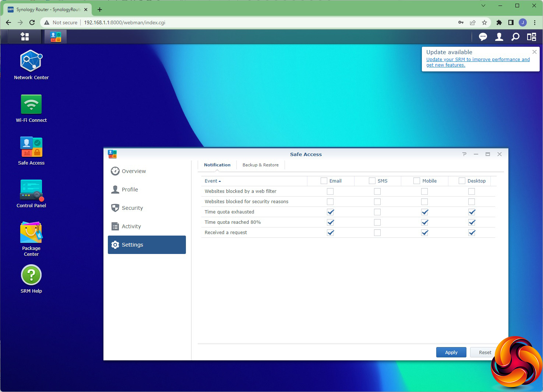Open a new browser tab
This screenshot has height=392, width=543.
pos(100,10)
